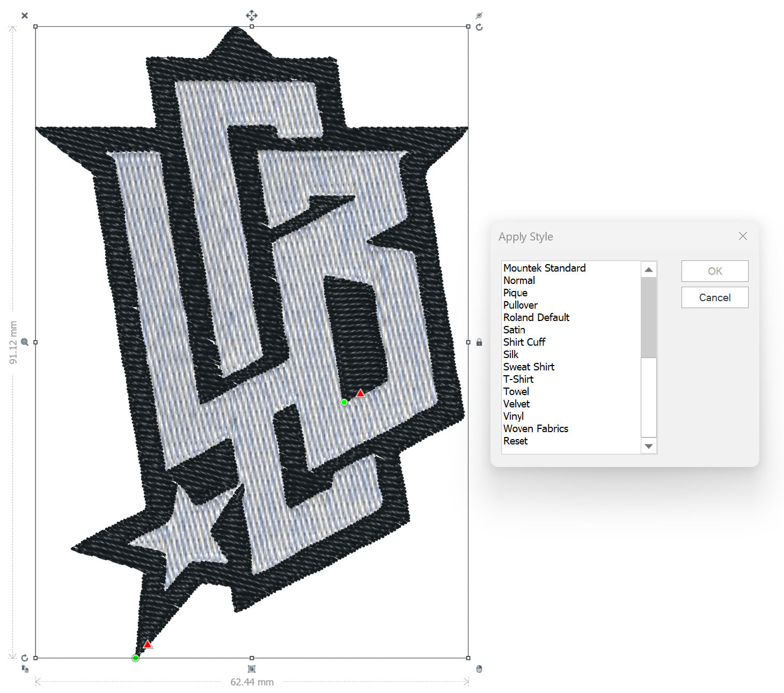Image resolution: width=784 pixels, height=693 pixels.
Task: Toggle the lock icon right of the design
Action: [x=479, y=342]
